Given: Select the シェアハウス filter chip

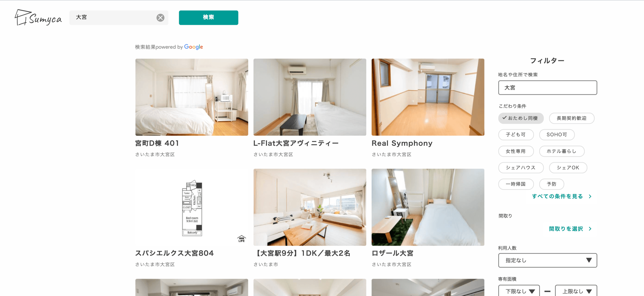Looking at the screenshot, I should pos(520,168).
